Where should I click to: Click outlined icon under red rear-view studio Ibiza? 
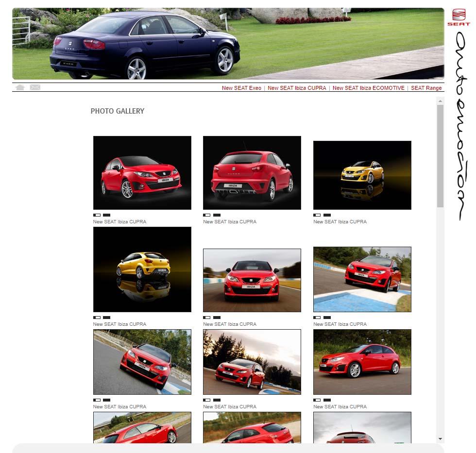(x=207, y=215)
